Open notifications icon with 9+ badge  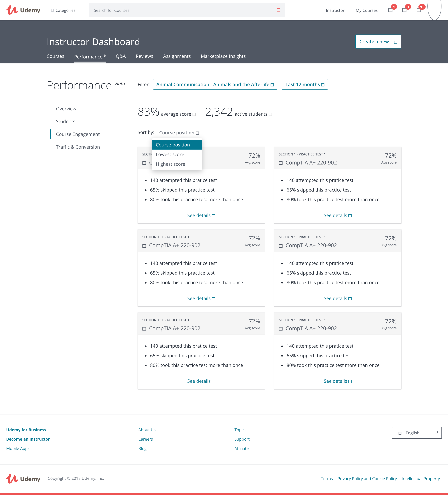coord(419,10)
